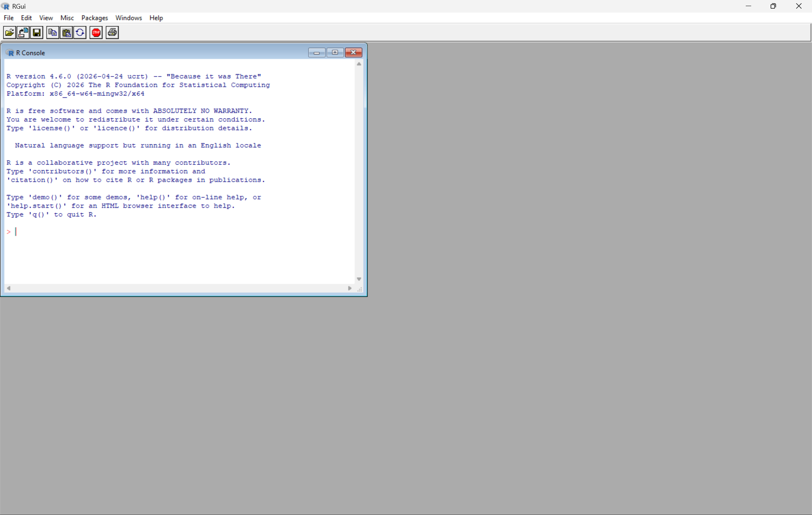Click the 'R version 4.6.0' line
This screenshot has width=812, height=515.
(134, 77)
